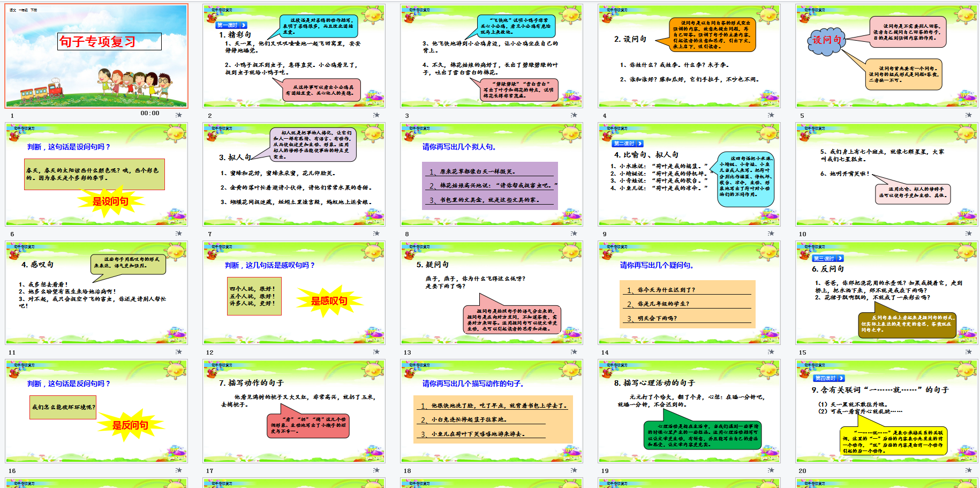This screenshot has height=488, width=980.
Task: Select slide 20 titled 9. 含有关联词
Action: coord(887,411)
